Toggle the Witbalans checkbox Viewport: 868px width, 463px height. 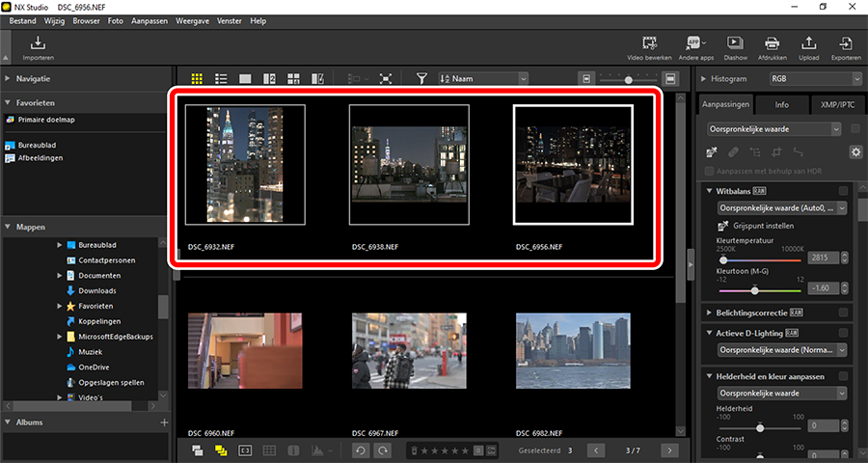click(844, 191)
